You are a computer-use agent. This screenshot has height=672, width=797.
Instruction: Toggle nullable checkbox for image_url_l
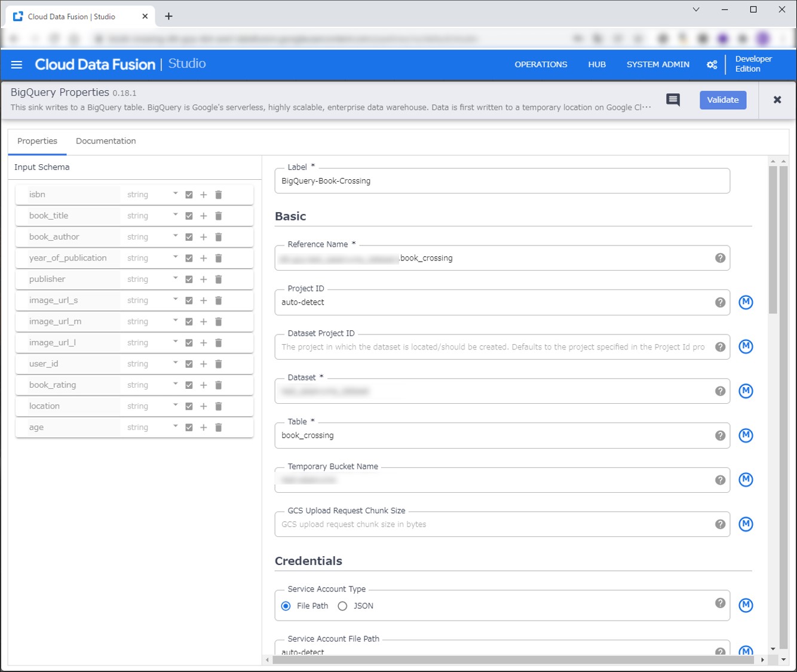coord(189,343)
